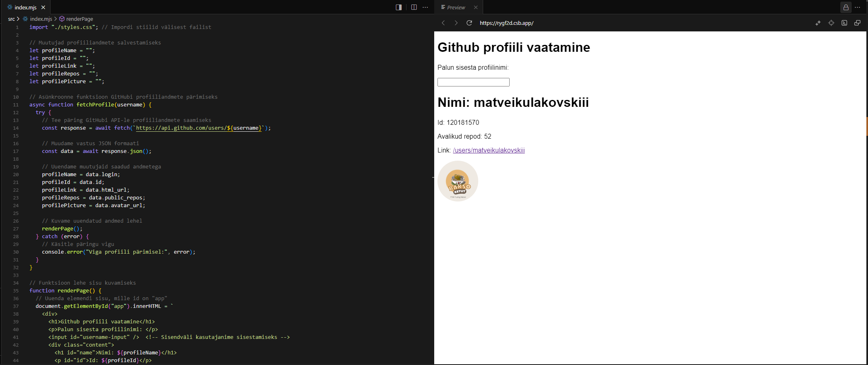This screenshot has width=868, height=365.
Task: Close the index.mjs editor tab
Action: click(x=43, y=7)
